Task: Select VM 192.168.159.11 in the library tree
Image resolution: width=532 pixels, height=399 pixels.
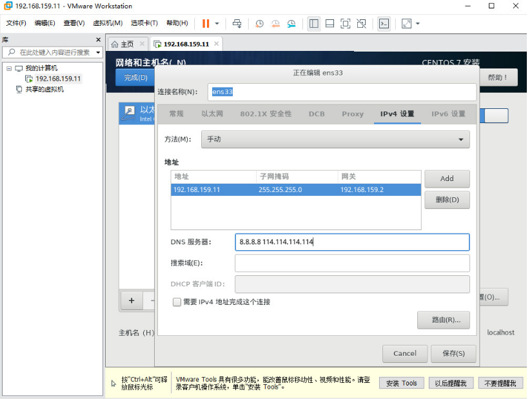Action: [x=58, y=79]
